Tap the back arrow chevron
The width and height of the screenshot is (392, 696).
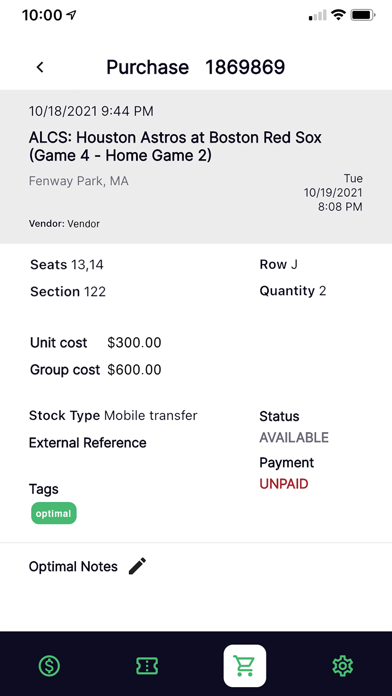[x=40, y=67]
